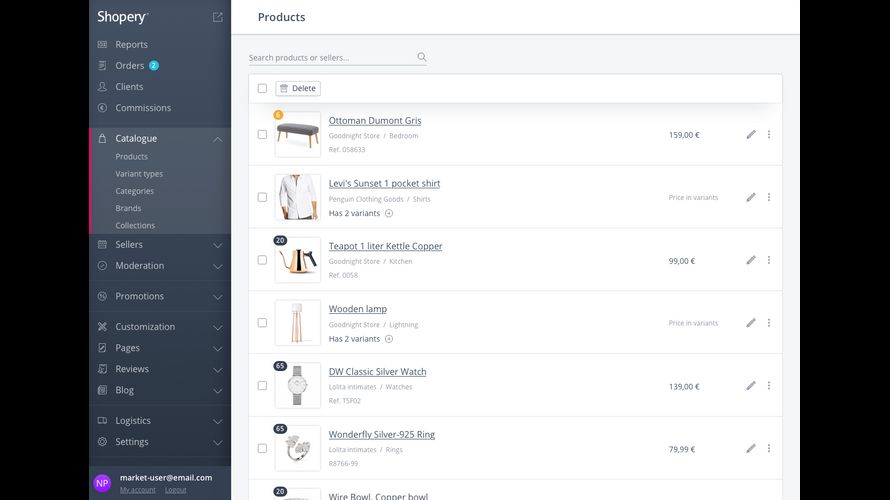Open Brands submenu item

point(128,208)
